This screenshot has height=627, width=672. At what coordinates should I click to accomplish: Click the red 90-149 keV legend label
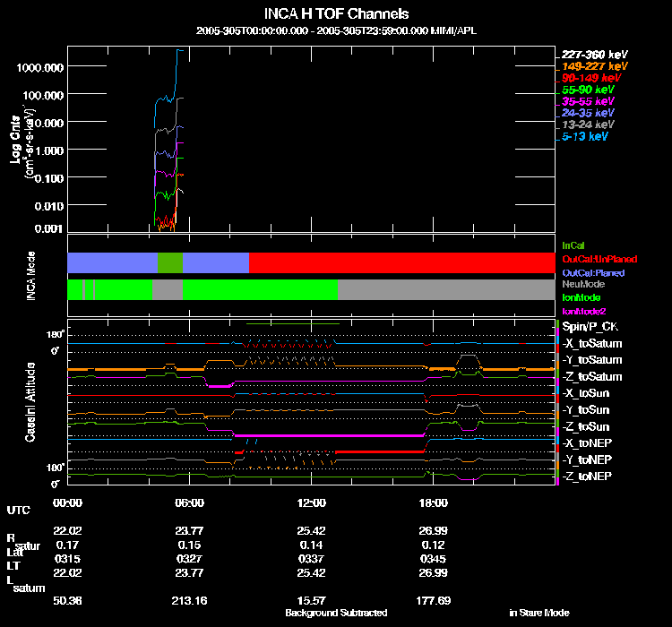click(x=591, y=78)
